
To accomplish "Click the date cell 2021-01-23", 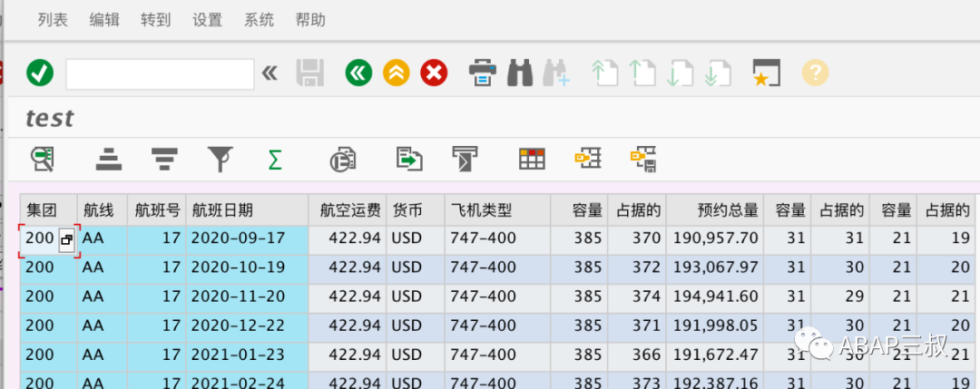I will (247, 355).
